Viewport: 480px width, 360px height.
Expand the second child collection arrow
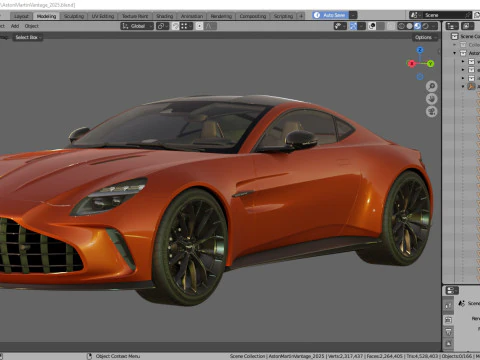[x=463, y=70]
